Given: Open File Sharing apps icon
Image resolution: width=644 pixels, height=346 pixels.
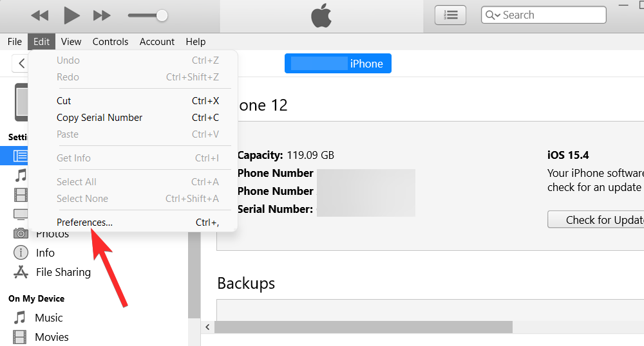Looking at the screenshot, I should click(x=21, y=272).
